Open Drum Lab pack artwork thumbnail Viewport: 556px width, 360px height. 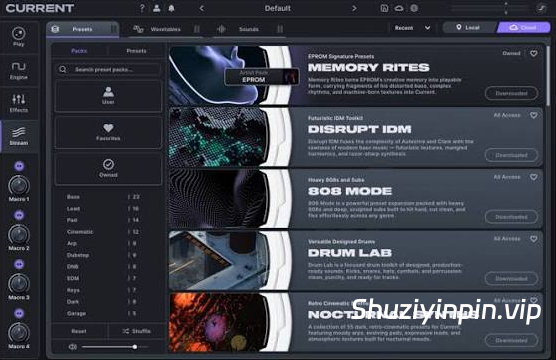(218, 260)
